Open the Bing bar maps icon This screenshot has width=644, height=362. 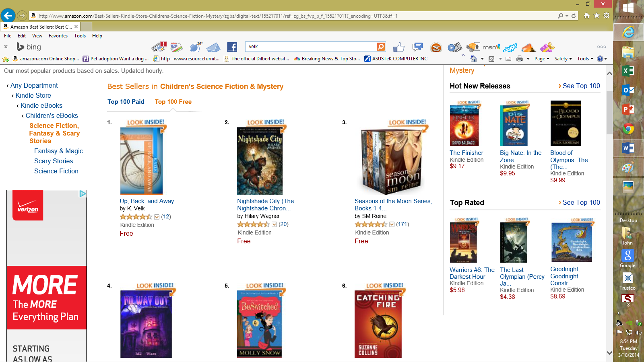(176, 47)
